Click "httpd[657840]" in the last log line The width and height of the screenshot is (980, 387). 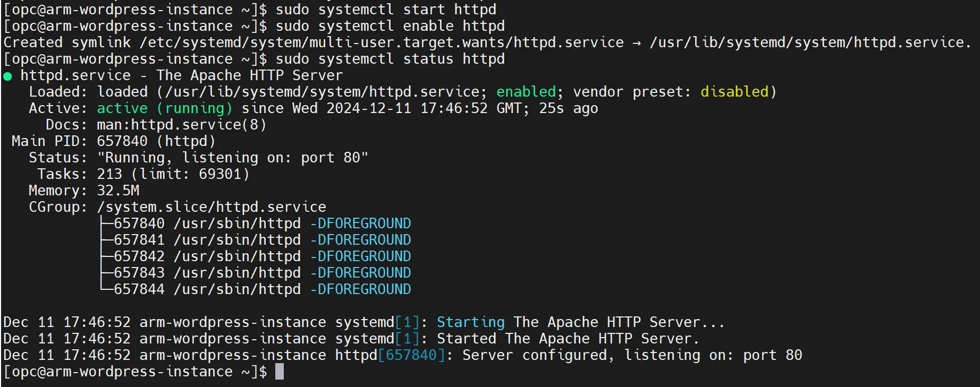pos(390,355)
